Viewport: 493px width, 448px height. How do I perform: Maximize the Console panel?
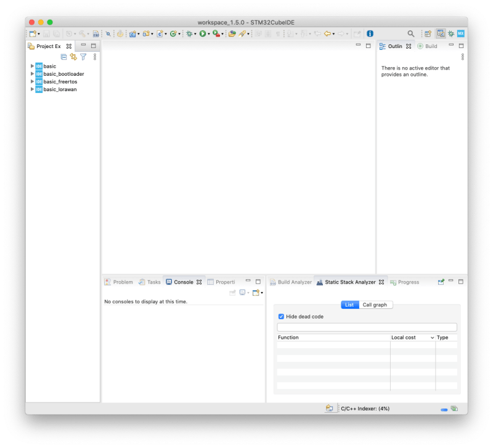pos(258,282)
